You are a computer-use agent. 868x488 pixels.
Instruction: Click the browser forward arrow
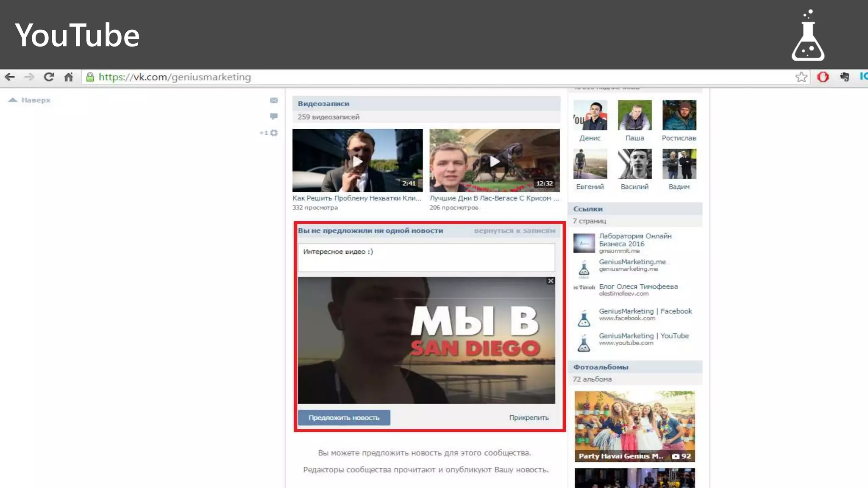(x=29, y=77)
